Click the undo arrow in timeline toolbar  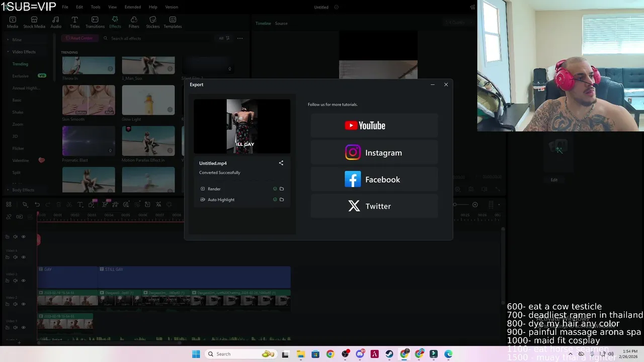point(37,205)
